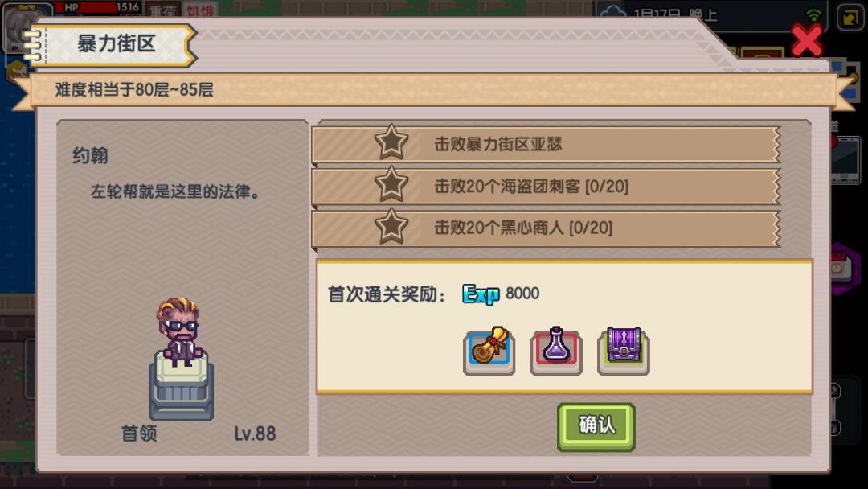Screen dimensions: 868x489
Task: Open the yellow arrow icon top-right
Action: 850,17
